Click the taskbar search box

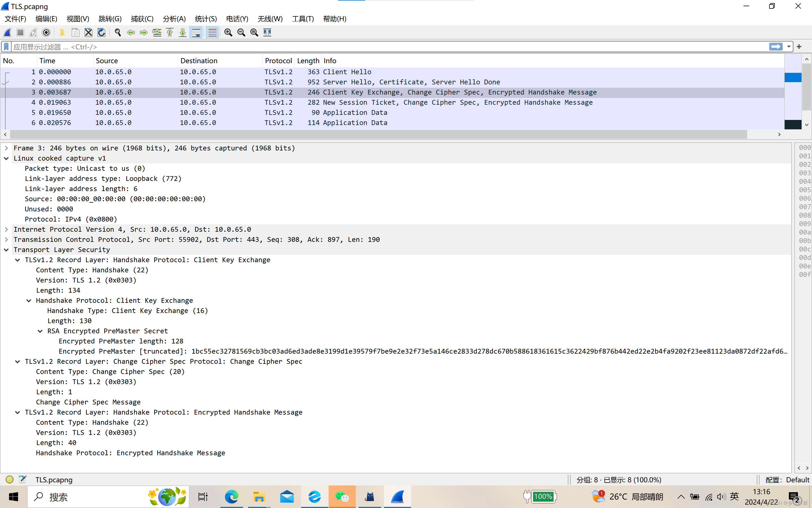click(108, 497)
